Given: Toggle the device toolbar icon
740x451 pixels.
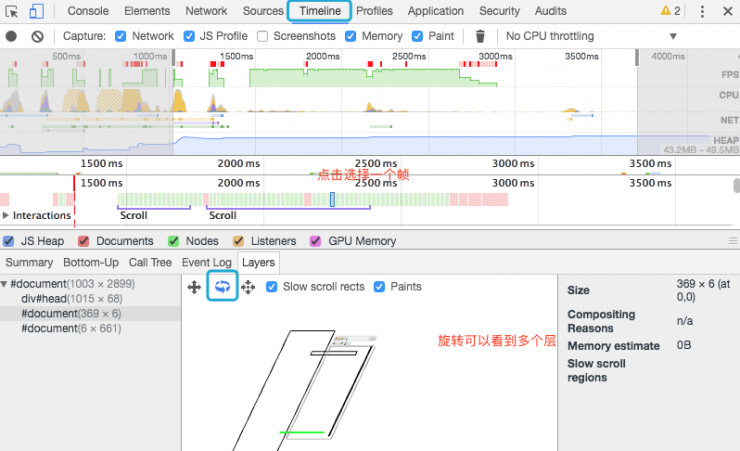Looking at the screenshot, I should pos(36,12).
